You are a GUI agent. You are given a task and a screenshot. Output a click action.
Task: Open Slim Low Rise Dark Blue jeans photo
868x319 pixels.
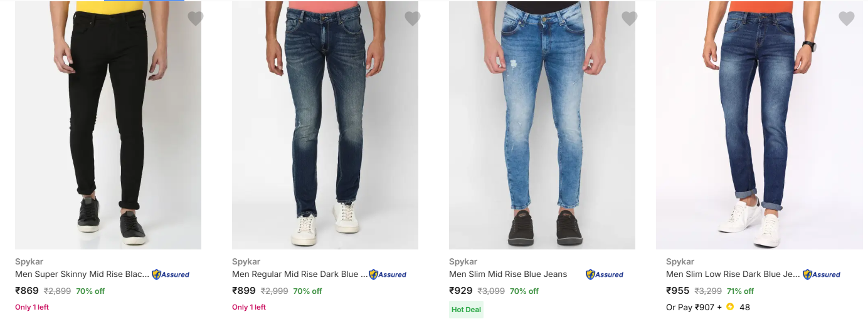[x=759, y=125]
